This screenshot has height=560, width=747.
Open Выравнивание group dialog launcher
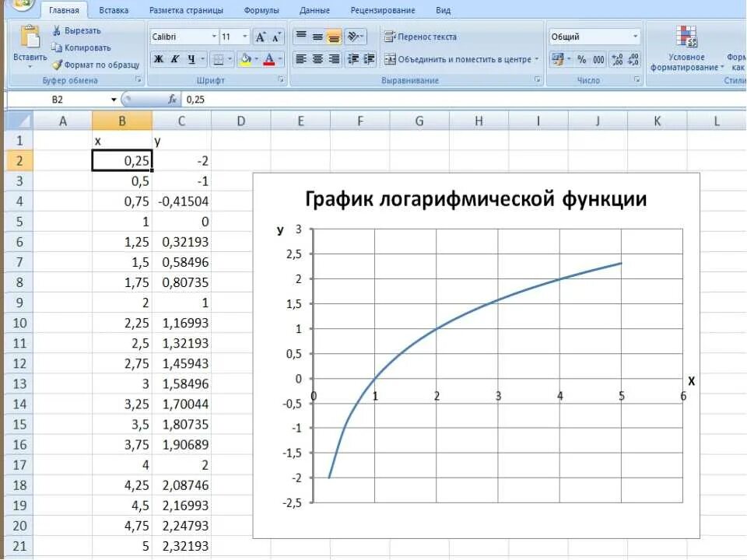point(538,79)
